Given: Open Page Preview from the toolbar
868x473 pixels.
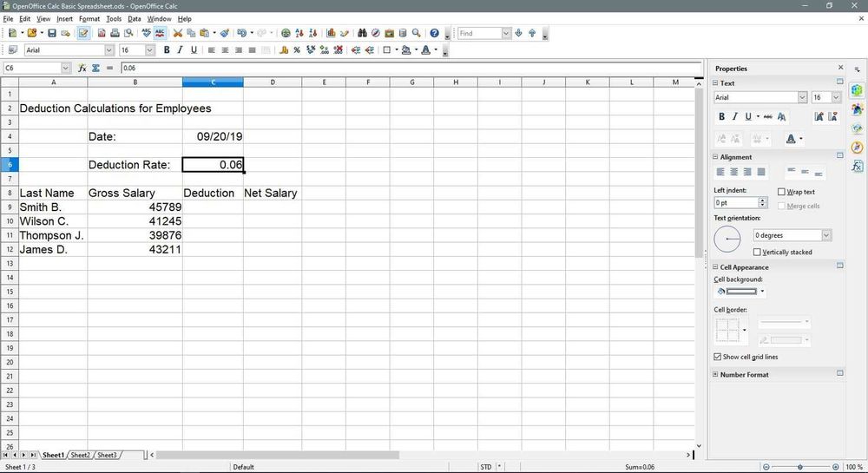Looking at the screenshot, I should point(128,33).
